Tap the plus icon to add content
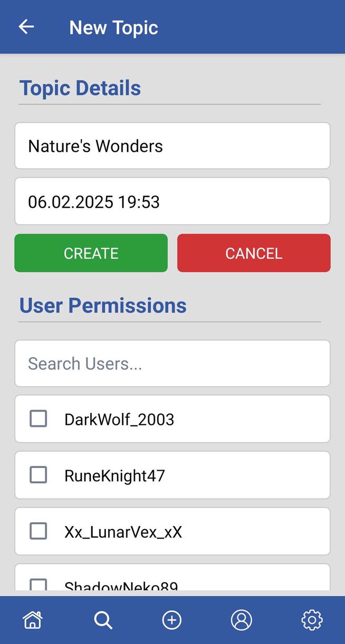The image size is (345, 644). [171, 620]
